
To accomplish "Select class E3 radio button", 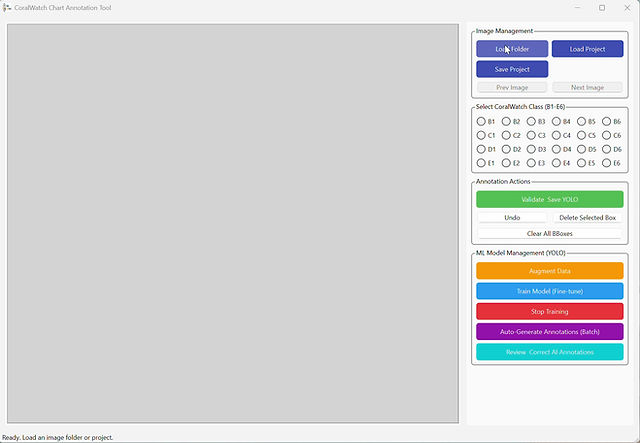I will (531, 163).
